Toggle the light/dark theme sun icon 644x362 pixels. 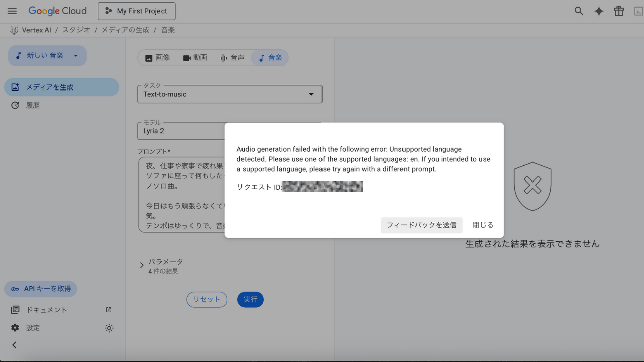click(x=109, y=328)
